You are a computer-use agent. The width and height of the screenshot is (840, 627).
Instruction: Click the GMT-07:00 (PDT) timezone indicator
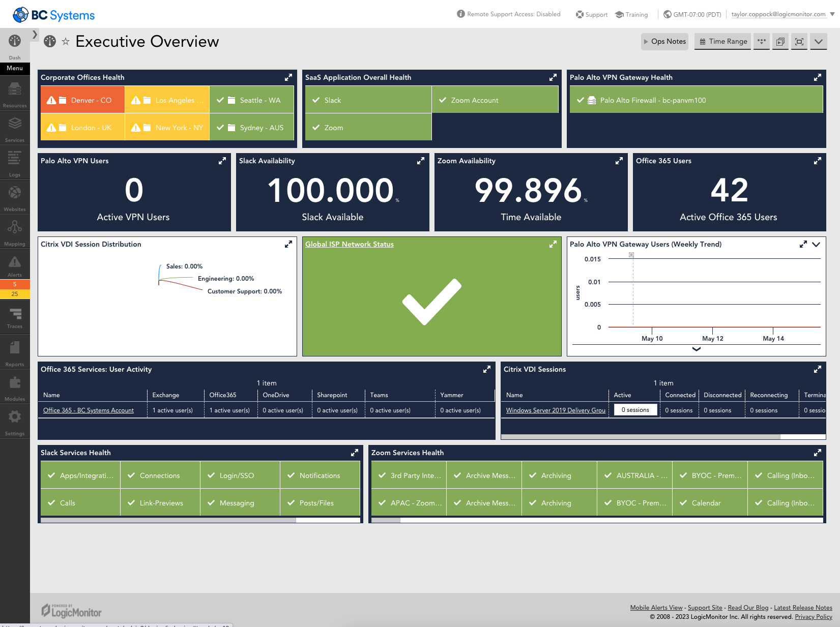click(x=692, y=15)
